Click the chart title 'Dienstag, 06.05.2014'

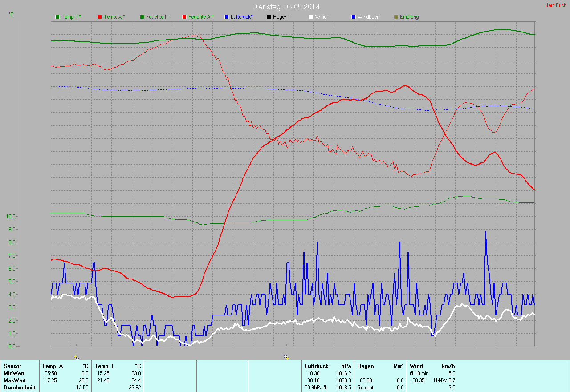[x=286, y=7]
